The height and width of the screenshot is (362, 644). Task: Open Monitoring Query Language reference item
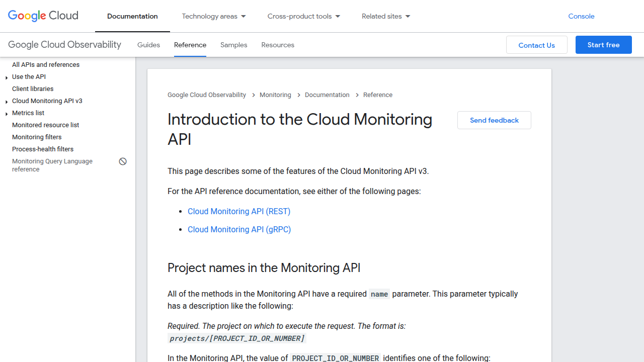(52, 165)
